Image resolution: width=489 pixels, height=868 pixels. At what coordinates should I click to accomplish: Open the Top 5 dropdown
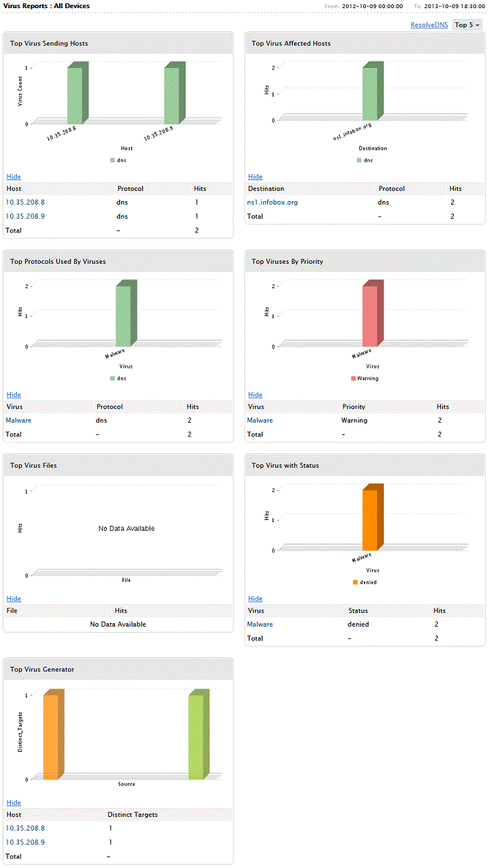click(x=467, y=25)
